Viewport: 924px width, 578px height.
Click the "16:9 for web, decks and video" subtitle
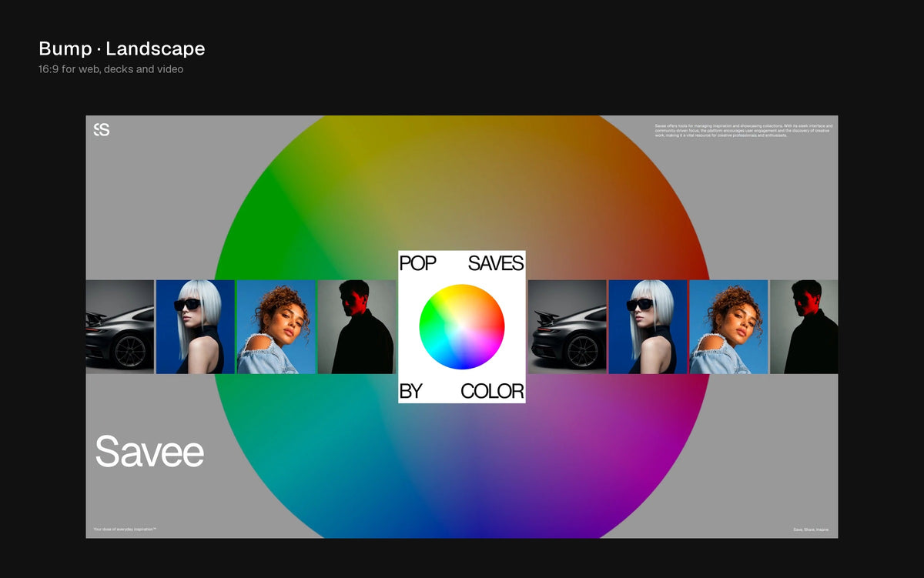pyautogui.click(x=111, y=69)
